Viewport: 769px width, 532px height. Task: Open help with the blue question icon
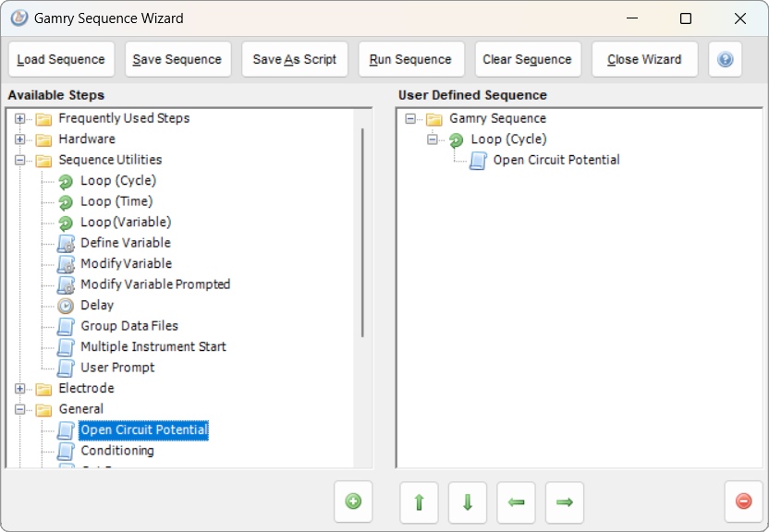(x=725, y=59)
